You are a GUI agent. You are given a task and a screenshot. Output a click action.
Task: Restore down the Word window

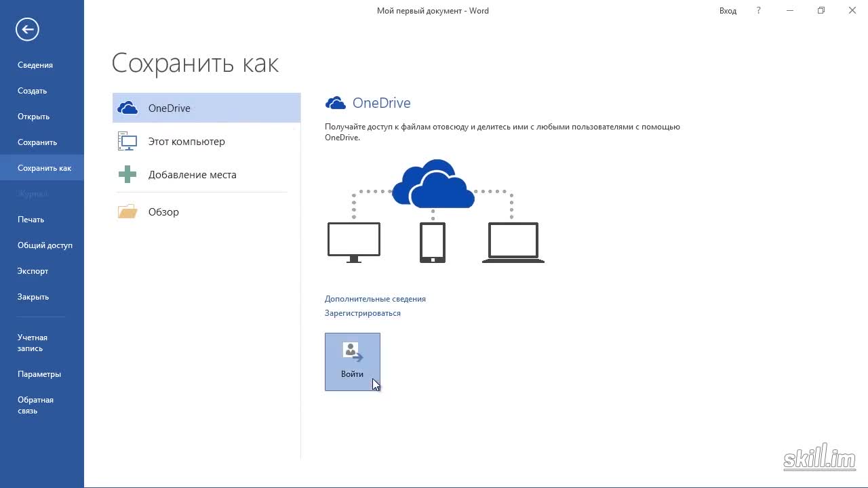821,10
